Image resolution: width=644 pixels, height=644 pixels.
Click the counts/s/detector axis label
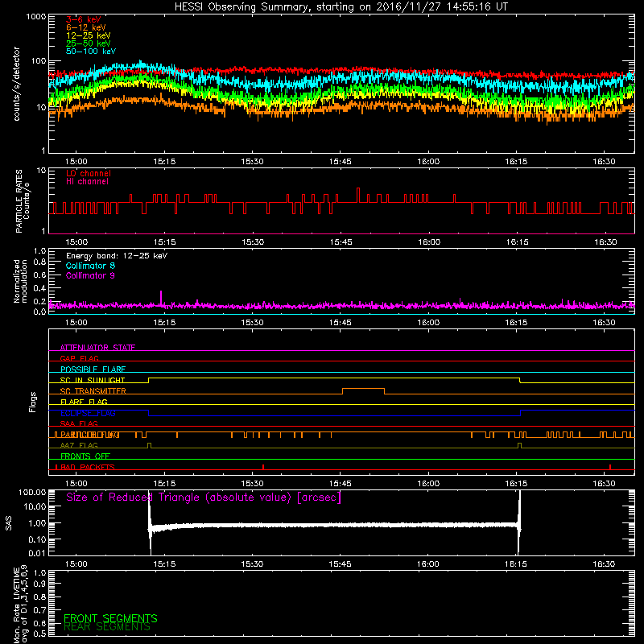[16, 84]
